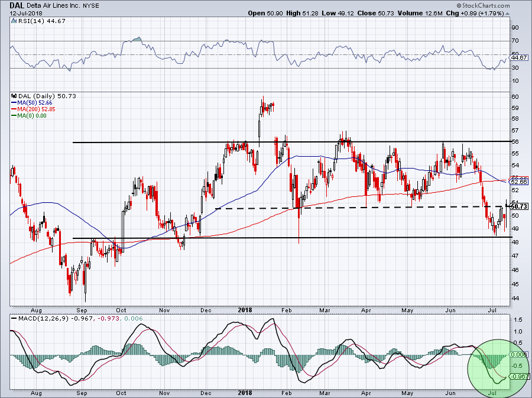Click the up-triangle after the Chg percentage
The width and height of the screenshot is (532, 398).
pos(508,14)
